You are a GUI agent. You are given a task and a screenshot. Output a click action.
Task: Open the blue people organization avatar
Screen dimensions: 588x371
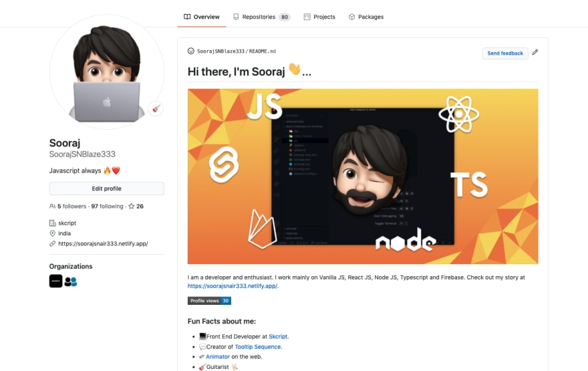tap(71, 281)
